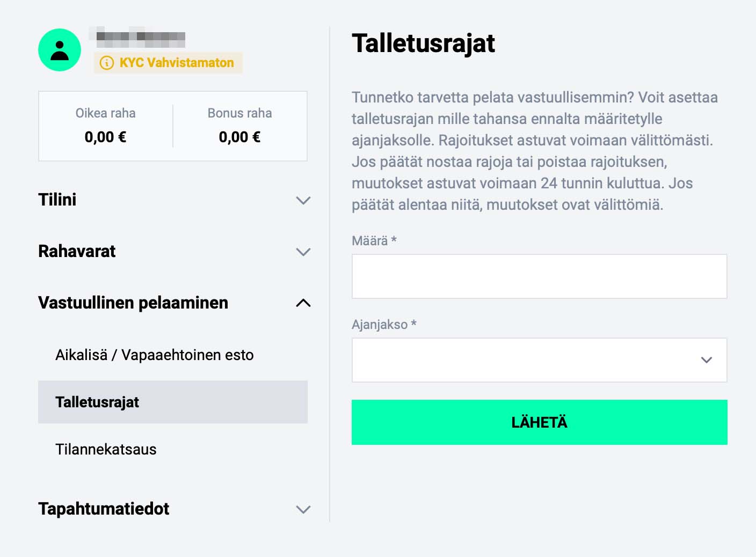
Task: Open the Tilannekatsaus submenu item
Action: tap(106, 449)
